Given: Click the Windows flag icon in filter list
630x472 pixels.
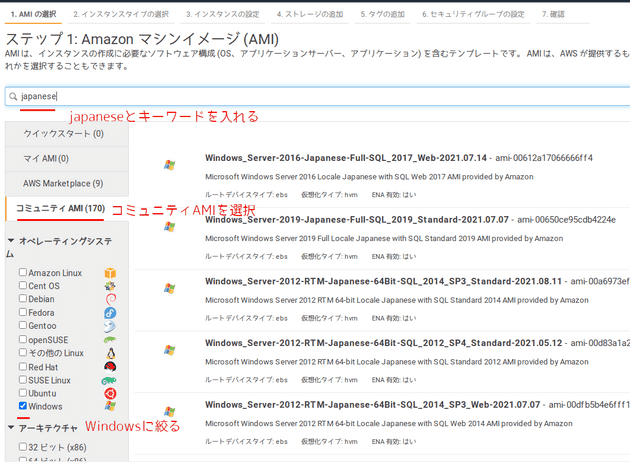Looking at the screenshot, I should [x=110, y=406].
